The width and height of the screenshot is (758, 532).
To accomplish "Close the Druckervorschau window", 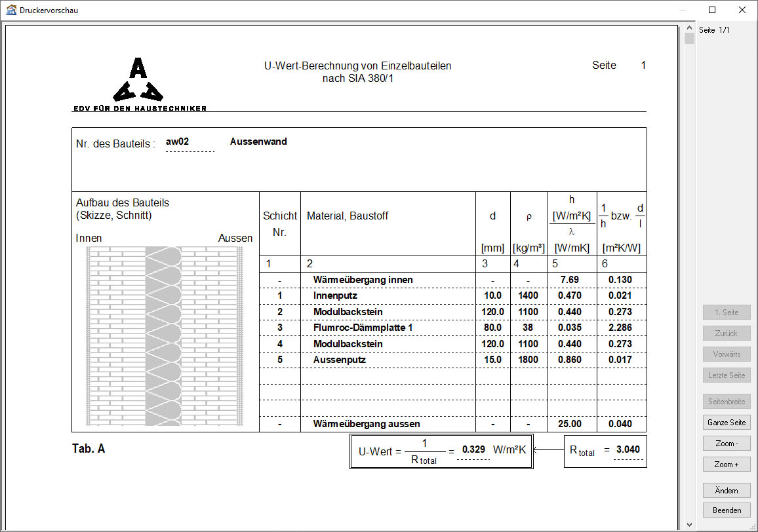I will (742, 10).
